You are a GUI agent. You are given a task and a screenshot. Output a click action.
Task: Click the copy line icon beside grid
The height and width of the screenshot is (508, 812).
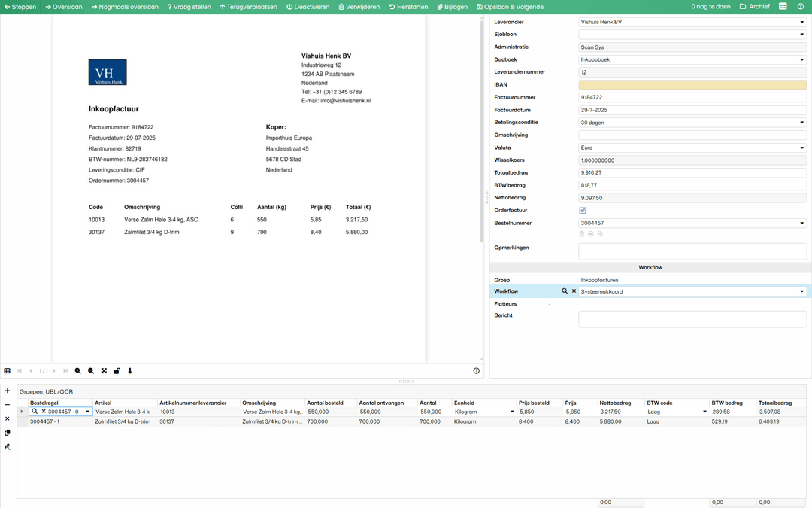(8, 433)
